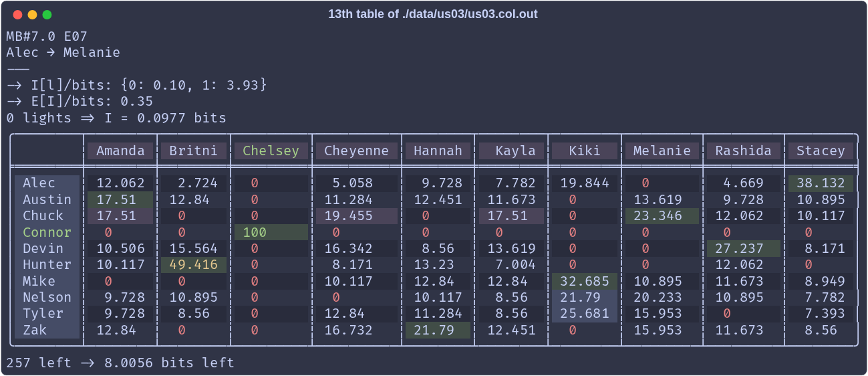
Task: Select the Chelsey column header
Action: click(x=271, y=151)
